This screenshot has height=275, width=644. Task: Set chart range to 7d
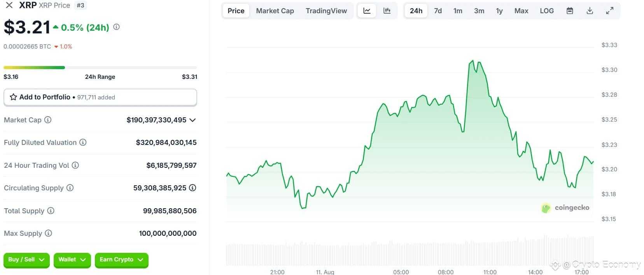click(x=438, y=11)
